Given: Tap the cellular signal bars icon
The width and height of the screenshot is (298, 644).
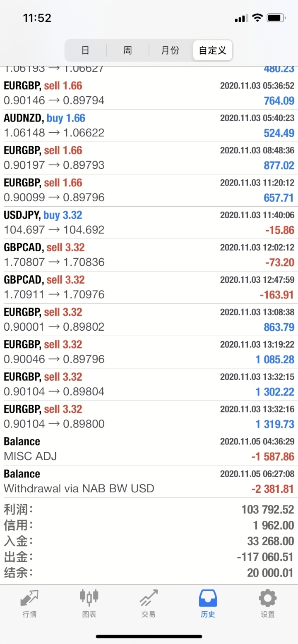Looking at the screenshot, I should point(241,19).
